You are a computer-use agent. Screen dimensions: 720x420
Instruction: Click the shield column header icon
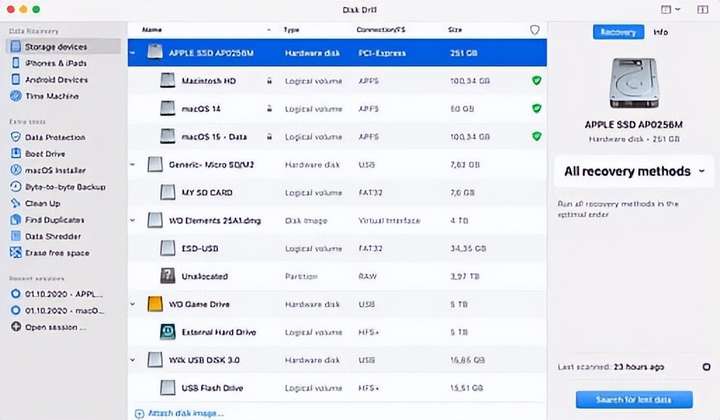click(x=534, y=30)
